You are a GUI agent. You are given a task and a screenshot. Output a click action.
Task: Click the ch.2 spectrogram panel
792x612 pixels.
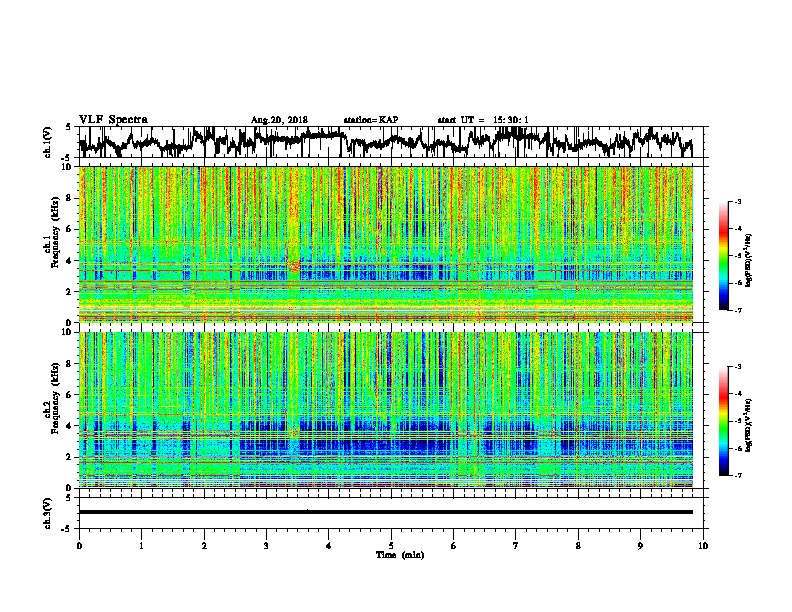[x=386, y=410]
